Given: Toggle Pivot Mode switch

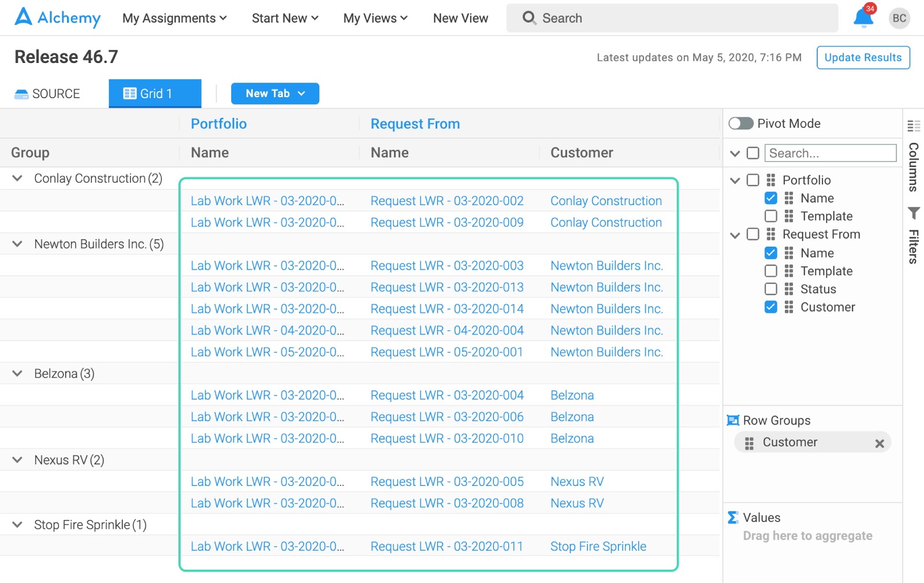Looking at the screenshot, I should pyautogui.click(x=741, y=123).
